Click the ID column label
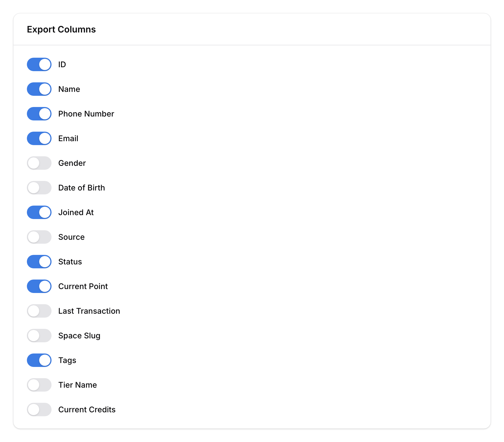Screen dimensions: 504x442 [62, 64]
